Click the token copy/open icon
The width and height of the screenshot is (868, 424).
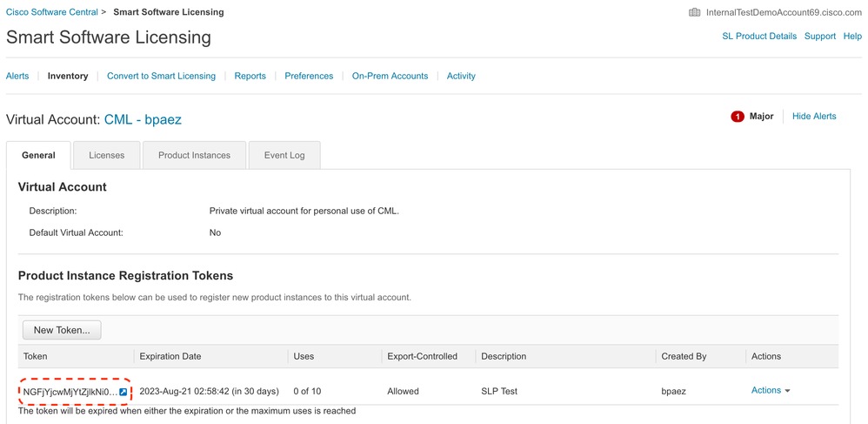point(123,392)
